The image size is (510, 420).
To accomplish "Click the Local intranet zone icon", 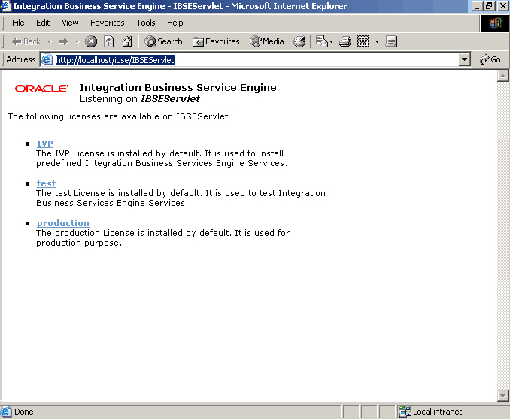I will [x=405, y=412].
